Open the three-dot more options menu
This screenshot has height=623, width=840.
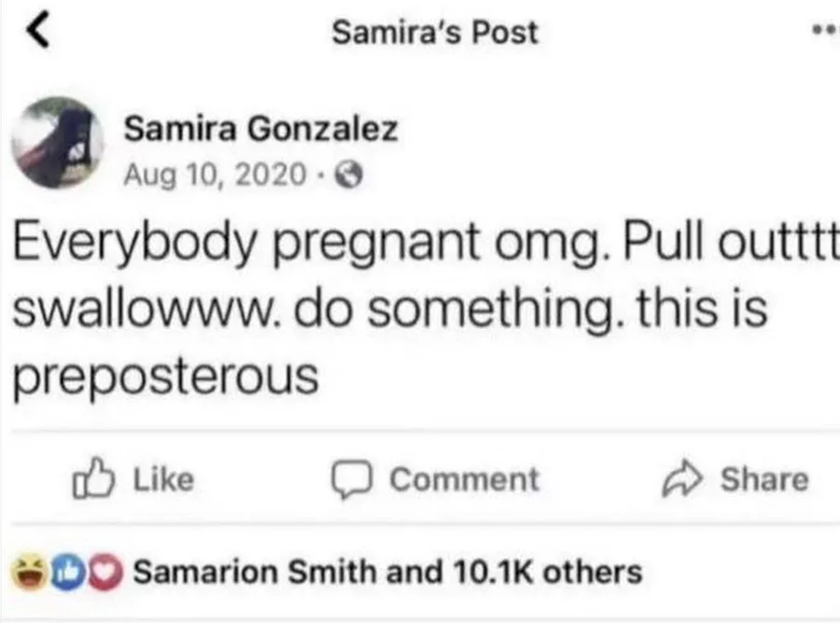point(826,30)
